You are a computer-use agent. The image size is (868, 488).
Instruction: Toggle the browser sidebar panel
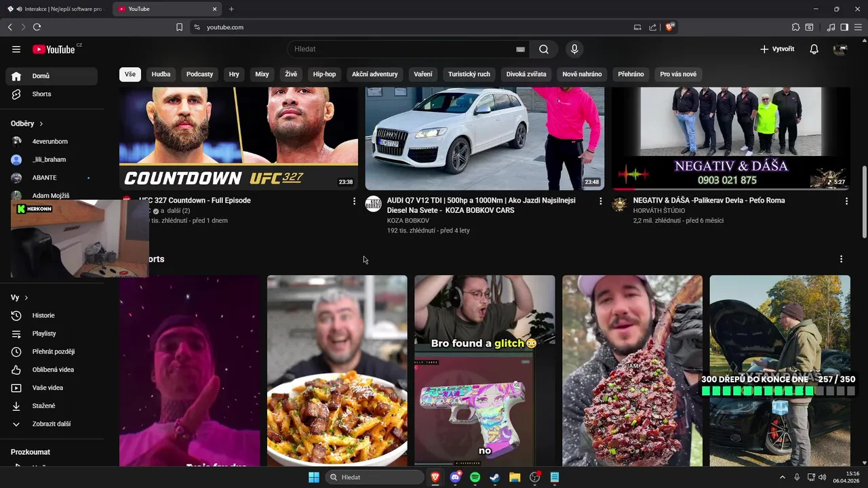[x=844, y=27]
